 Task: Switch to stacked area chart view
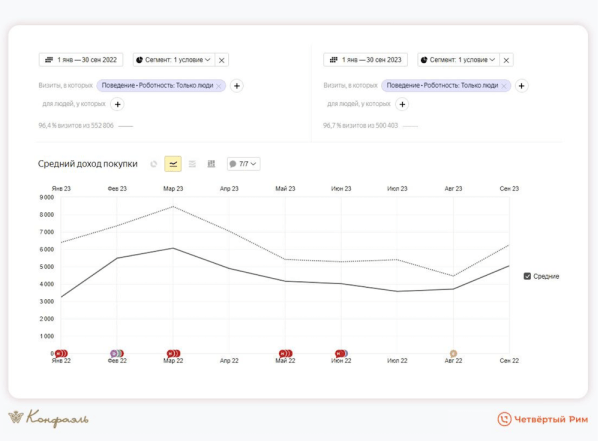(x=192, y=164)
